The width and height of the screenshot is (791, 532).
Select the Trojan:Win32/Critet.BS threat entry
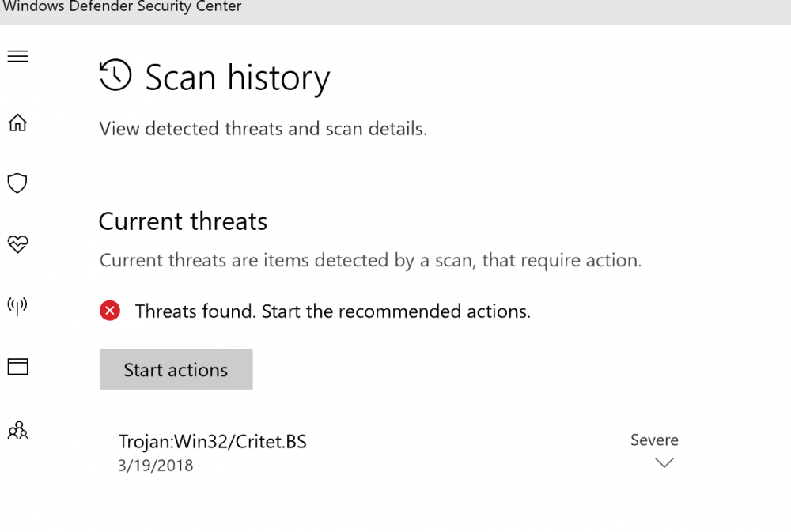pos(212,441)
